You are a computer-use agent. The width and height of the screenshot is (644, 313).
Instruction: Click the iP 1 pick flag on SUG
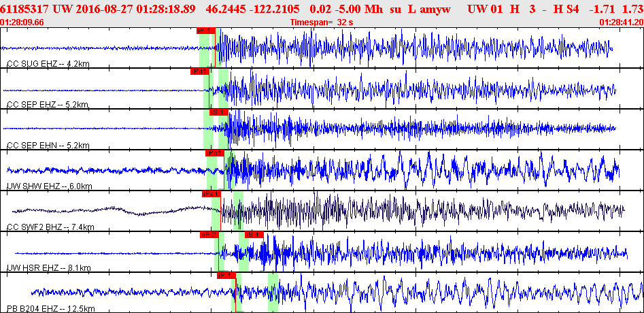click(205, 31)
